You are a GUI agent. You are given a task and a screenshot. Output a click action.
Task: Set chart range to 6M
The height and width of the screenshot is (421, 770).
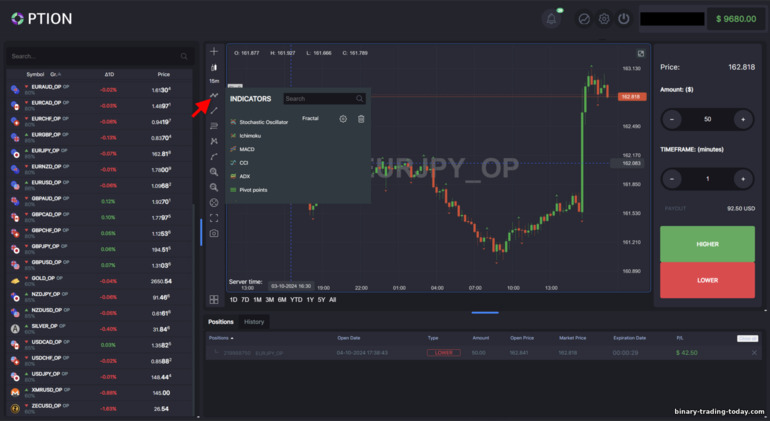coord(282,300)
